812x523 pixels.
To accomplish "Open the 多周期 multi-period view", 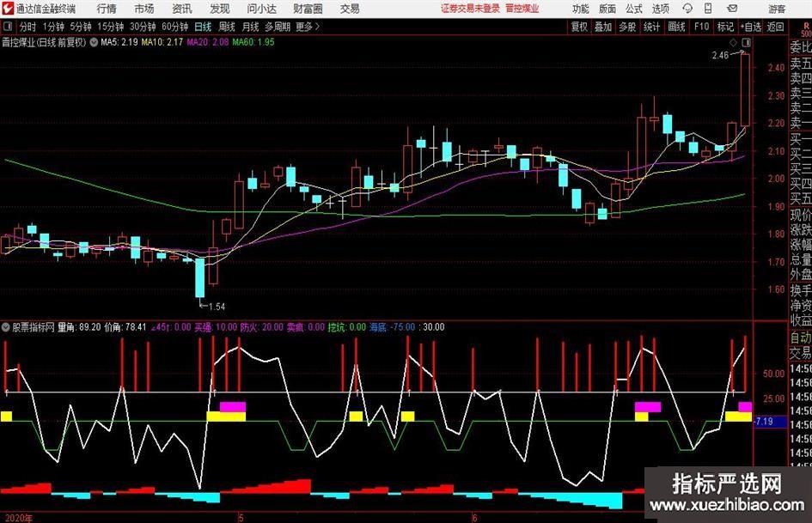I will [x=278, y=27].
